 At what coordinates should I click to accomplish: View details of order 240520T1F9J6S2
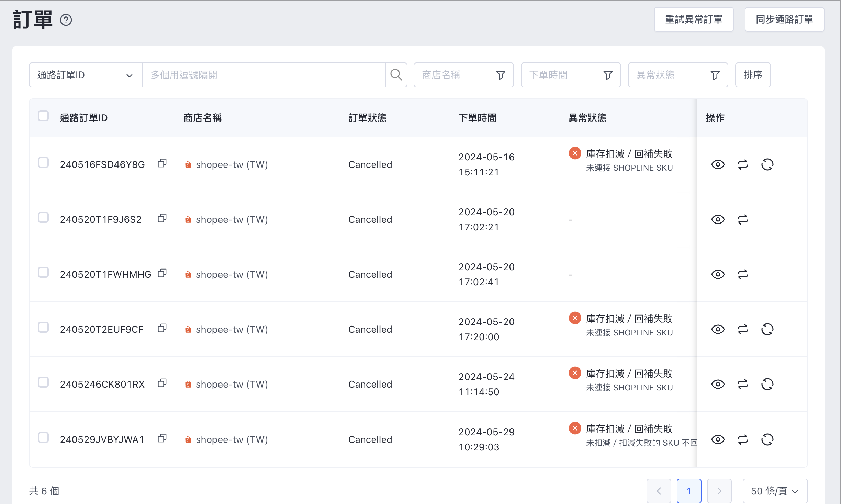[718, 219]
